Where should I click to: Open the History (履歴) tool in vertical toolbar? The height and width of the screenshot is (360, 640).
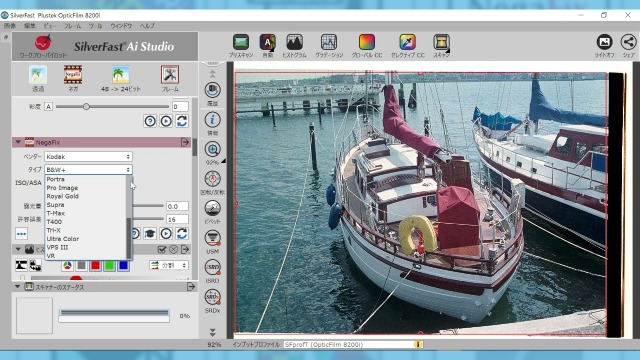click(x=212, y=90)
